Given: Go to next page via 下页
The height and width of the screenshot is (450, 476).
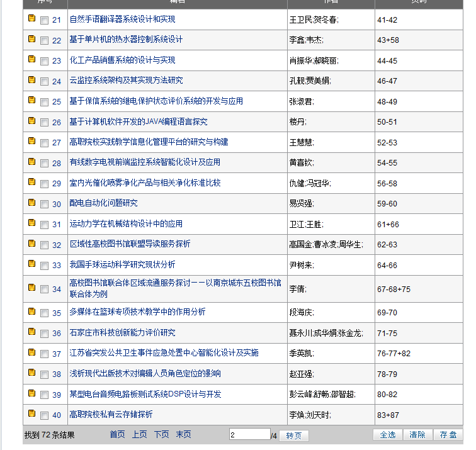Looking at the screenshot, I should point(161,434).
